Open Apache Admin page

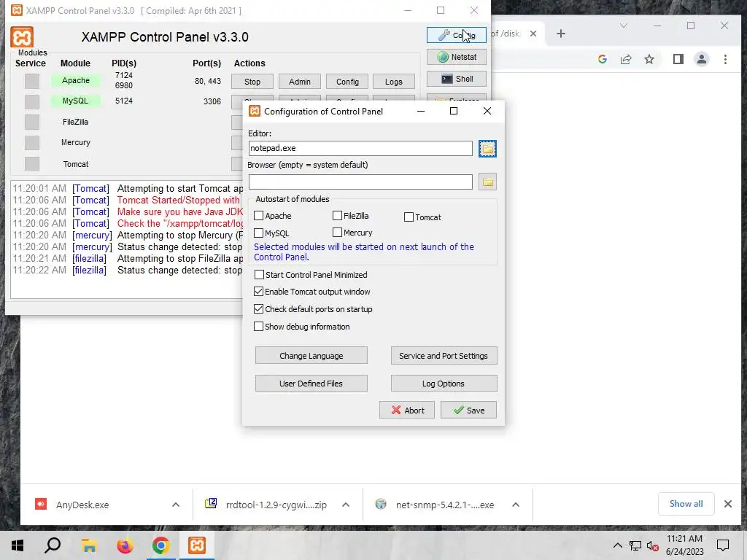click(x=299, y=82)
